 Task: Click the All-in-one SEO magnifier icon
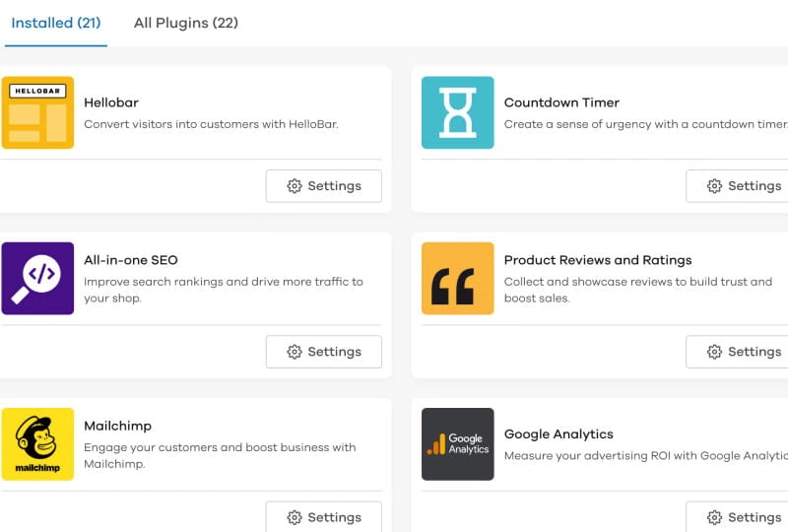pyautogui.click(x=37, y=279)
